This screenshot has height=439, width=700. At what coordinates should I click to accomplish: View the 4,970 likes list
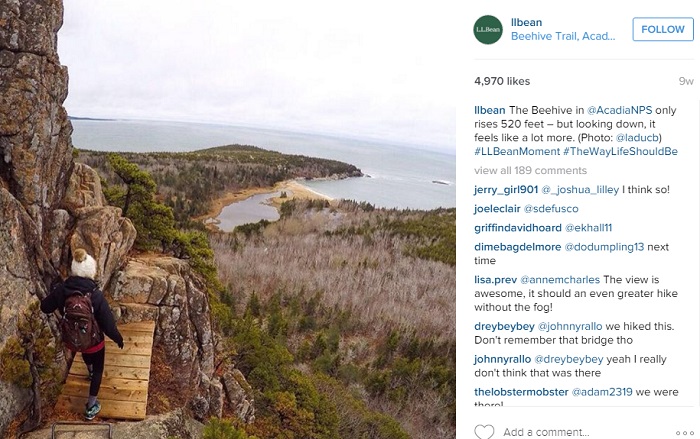tap(502, 79)
